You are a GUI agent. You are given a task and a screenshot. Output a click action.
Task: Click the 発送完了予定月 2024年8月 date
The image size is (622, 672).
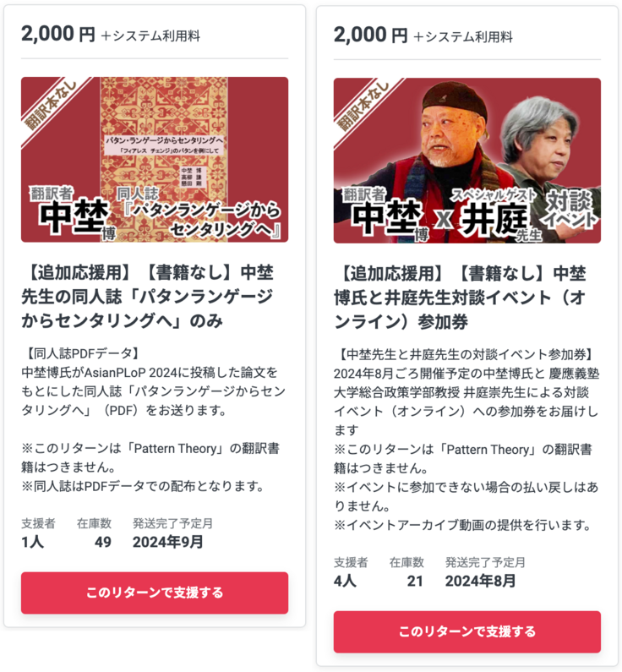(481, 582)
